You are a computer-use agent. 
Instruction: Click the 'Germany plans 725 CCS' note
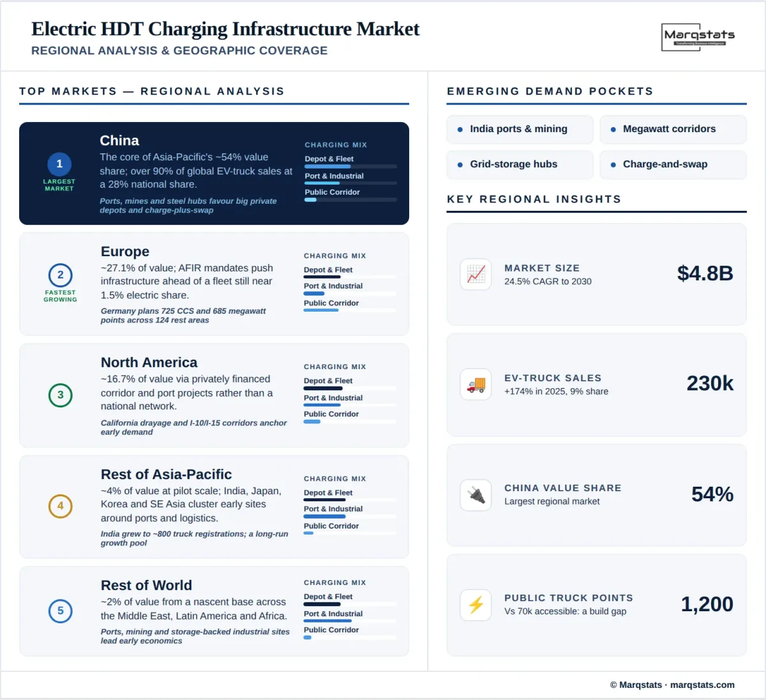tap(183, 316)
